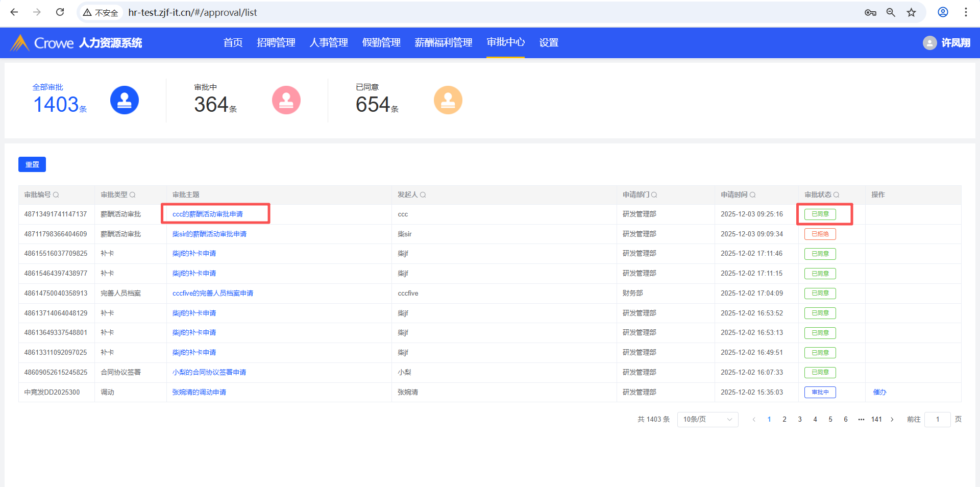Click the 审批中 364条 statistic
Screen dimensions: 980x487
215,100
